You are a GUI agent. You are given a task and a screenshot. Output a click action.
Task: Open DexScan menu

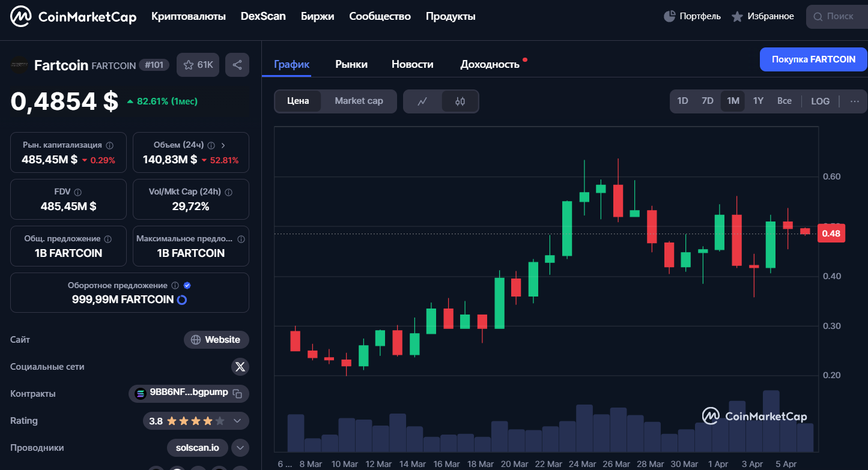point(263,17)
